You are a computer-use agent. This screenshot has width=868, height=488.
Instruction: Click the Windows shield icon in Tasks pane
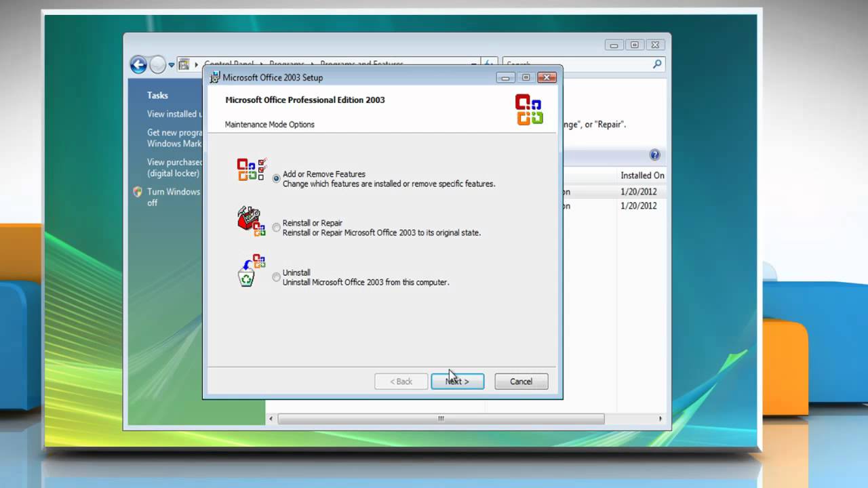138,192
